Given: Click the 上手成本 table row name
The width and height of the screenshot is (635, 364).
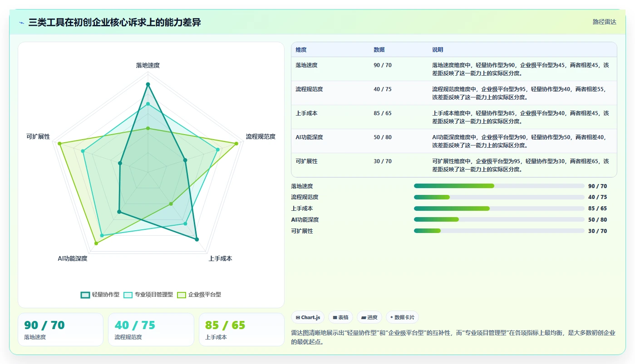Looking at the screenshot, I should pos(306,113).
